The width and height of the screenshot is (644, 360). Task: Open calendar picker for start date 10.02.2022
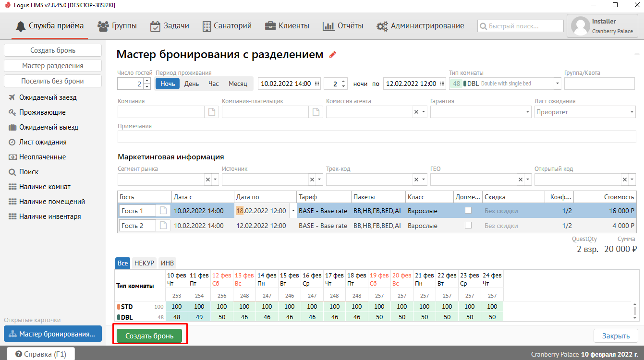[x=316, y=84]
